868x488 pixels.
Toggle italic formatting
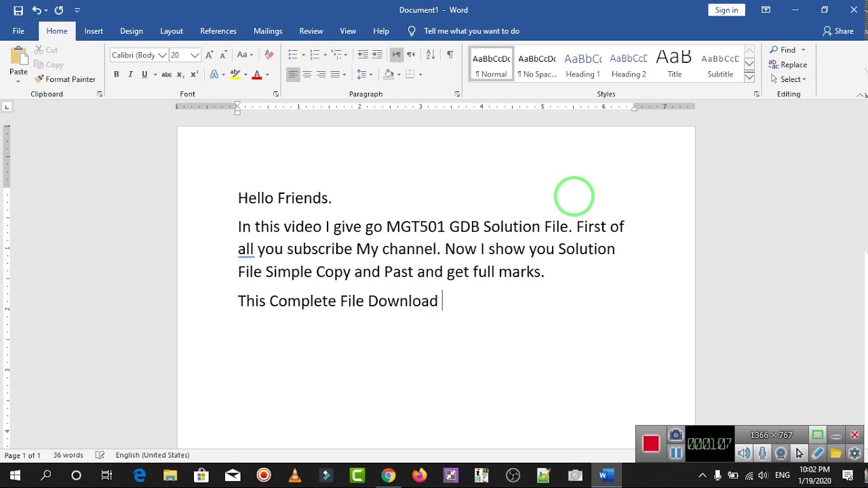130,75
